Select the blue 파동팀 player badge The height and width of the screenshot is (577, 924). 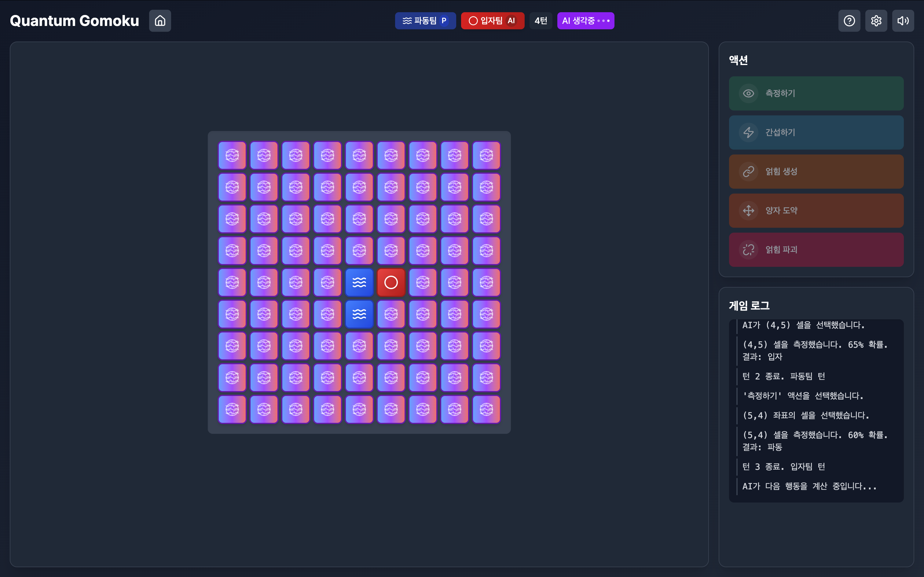coord(425,21)
